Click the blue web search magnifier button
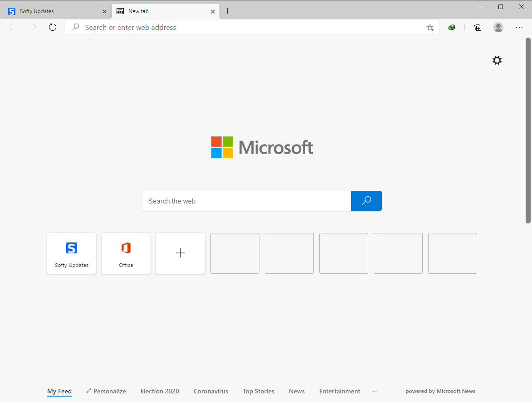The width and height of the screenshot is (532, 402). pyautogui.click(x=366, y=201)
